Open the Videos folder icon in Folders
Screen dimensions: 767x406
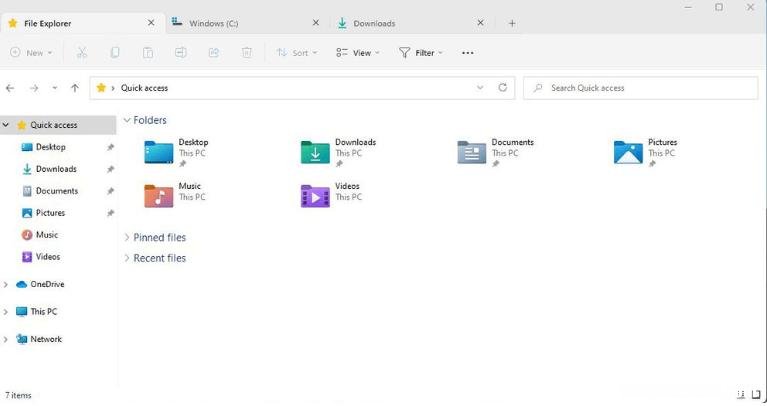(315, 196)
